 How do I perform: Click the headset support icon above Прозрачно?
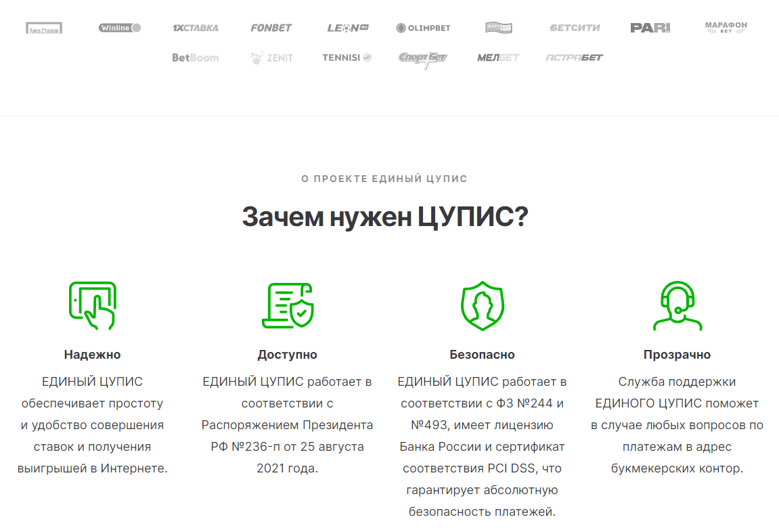[677, 305]
